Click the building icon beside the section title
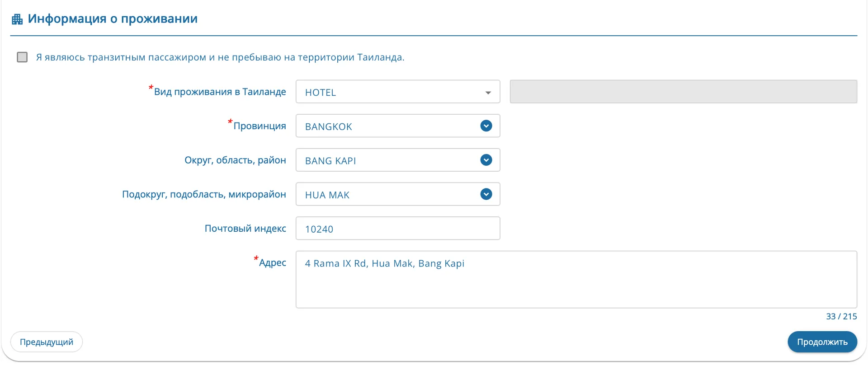868x370 pixels. [17, 19]
